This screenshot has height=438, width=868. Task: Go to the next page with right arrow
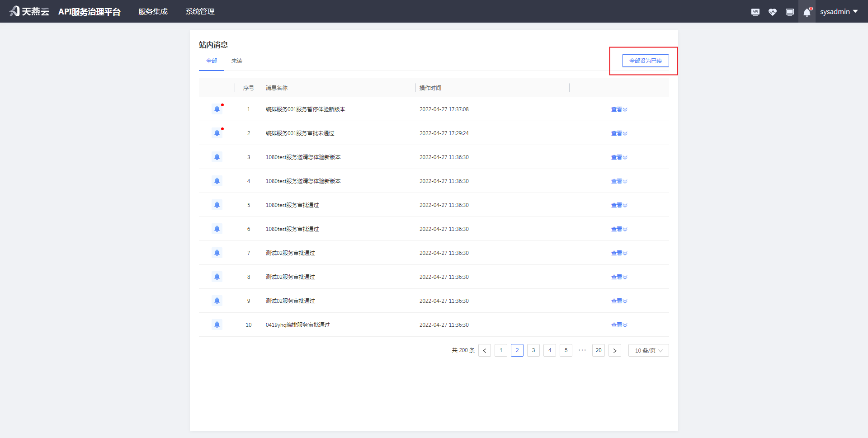(x=615, y=350)
